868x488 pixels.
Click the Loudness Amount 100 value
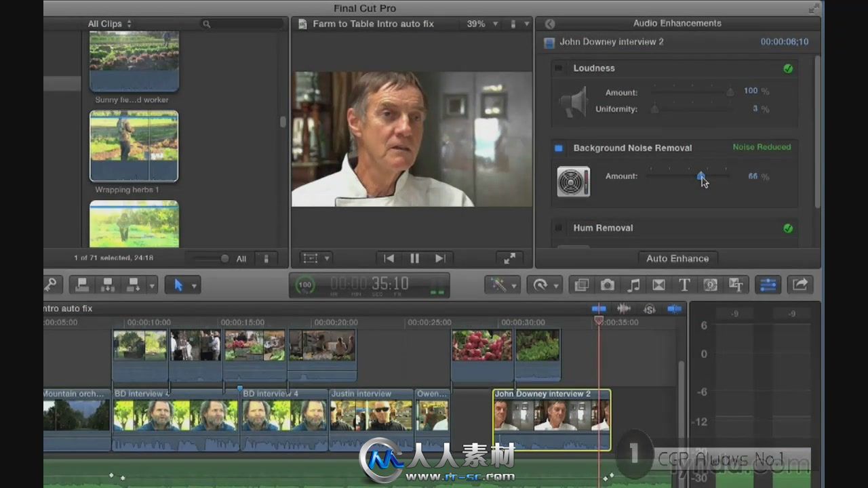tap(751, 91)
